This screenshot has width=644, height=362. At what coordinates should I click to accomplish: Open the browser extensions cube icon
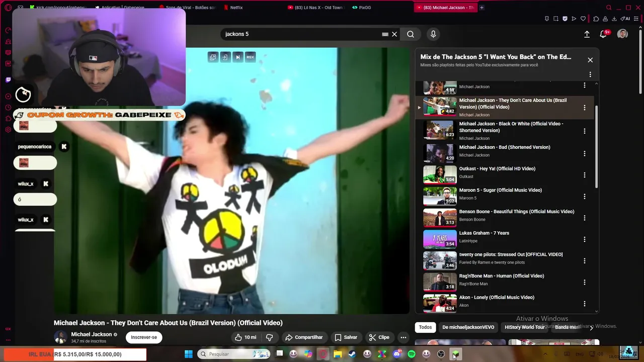coord(596,19)
